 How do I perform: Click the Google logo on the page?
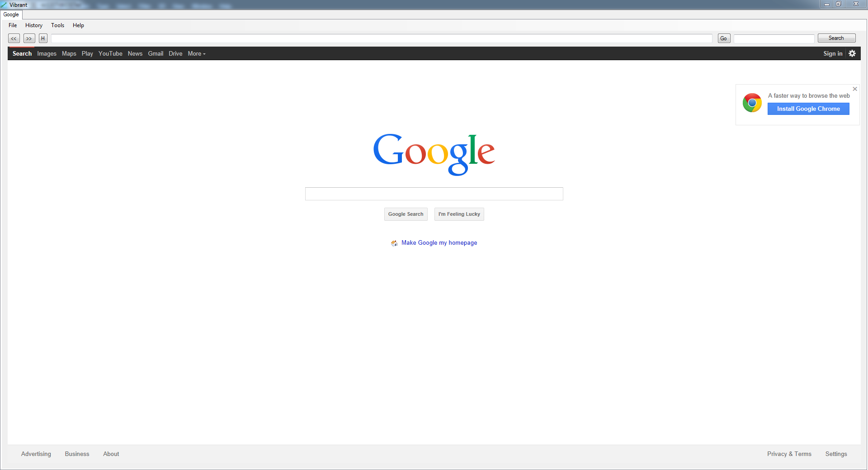pyautogui.click(x=434, y=154)
